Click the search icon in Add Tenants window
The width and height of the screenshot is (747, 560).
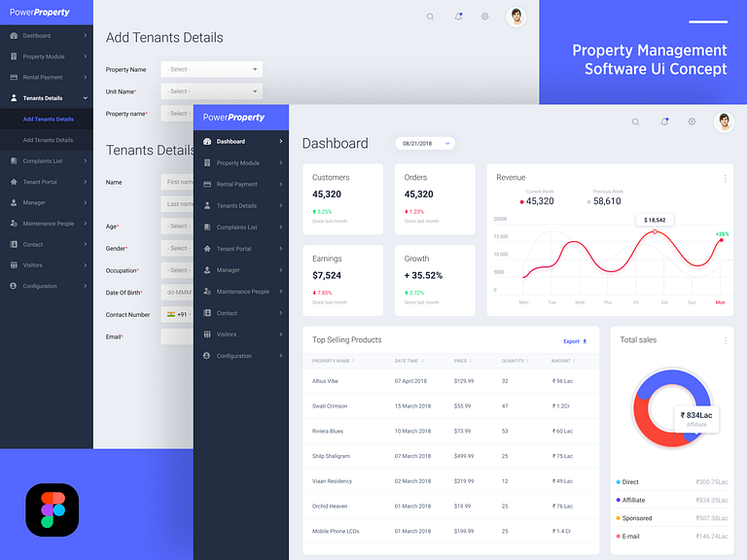[x=430, y=17]
